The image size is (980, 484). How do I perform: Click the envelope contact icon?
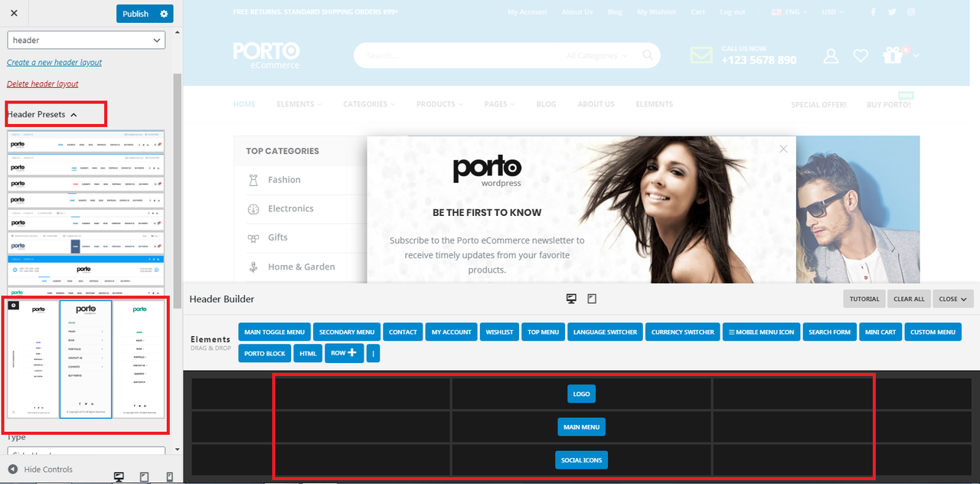coord(701,55)
